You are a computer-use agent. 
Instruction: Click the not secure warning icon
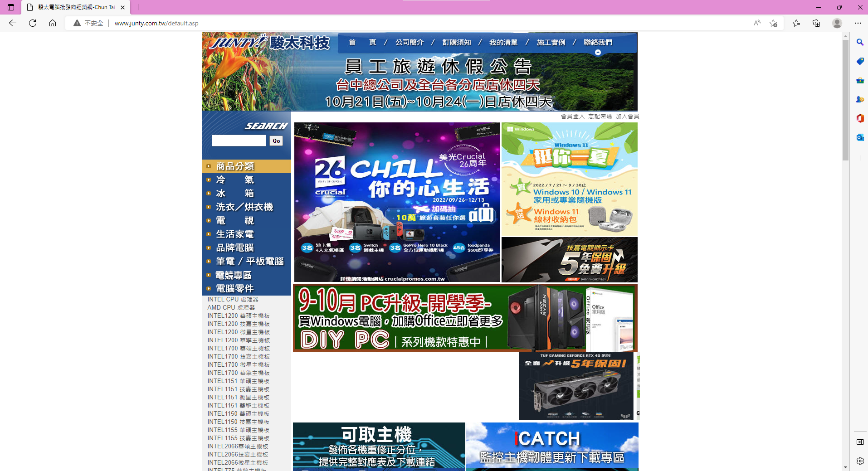point(77,23)
